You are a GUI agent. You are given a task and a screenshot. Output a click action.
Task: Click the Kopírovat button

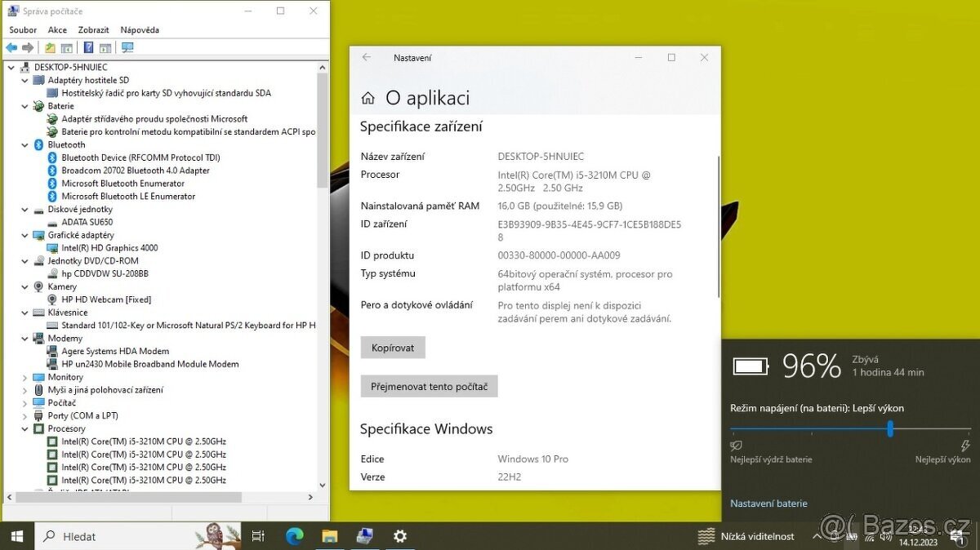[x=393, y=347]
